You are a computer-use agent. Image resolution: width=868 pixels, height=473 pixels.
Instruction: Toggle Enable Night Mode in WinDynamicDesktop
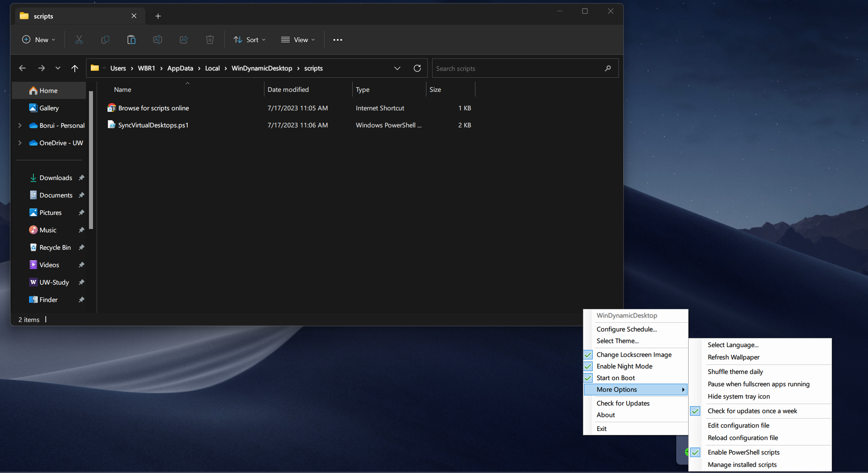[624, 366]
